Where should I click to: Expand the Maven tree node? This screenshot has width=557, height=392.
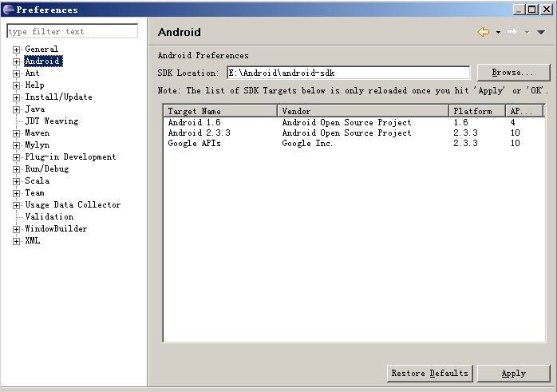click(x=16, y=133)
